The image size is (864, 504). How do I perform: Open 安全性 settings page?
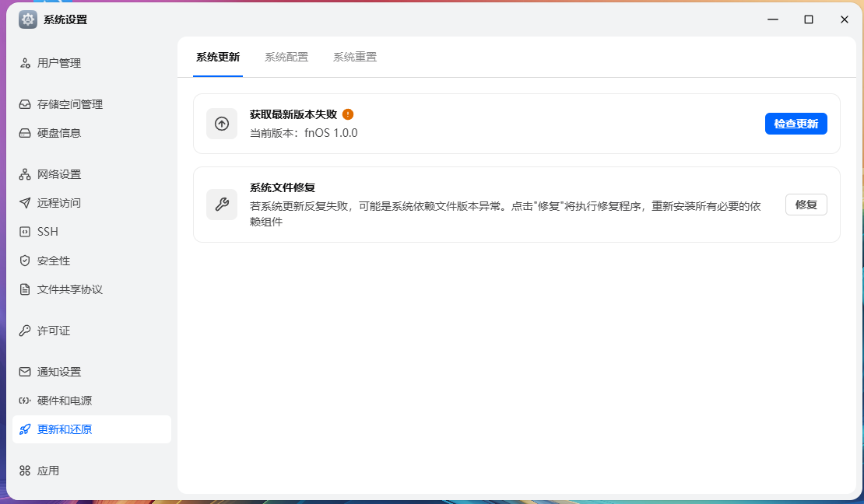[x=92, y=261]
